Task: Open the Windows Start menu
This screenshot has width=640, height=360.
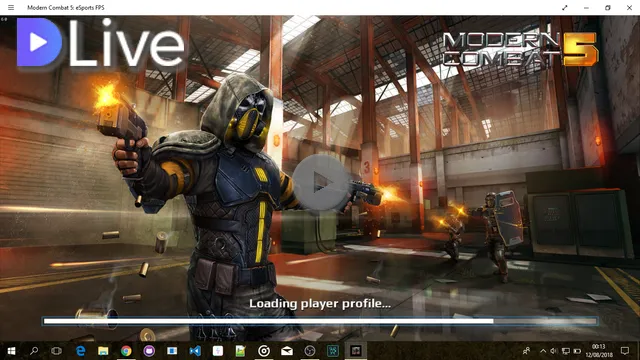Action: click(11, 351)
